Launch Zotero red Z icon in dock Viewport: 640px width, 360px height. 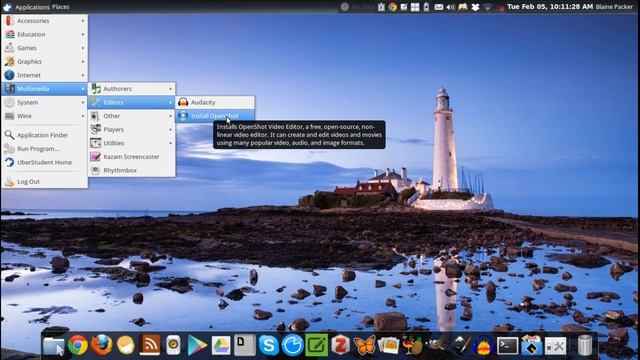pyautogui.click(x=340, y=345)
